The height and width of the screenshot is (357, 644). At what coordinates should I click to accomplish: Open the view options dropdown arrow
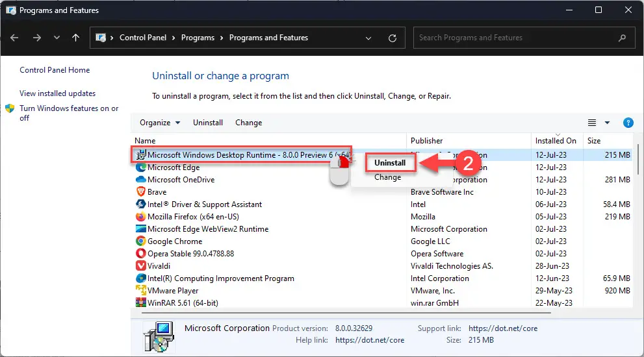click(607, 123)
